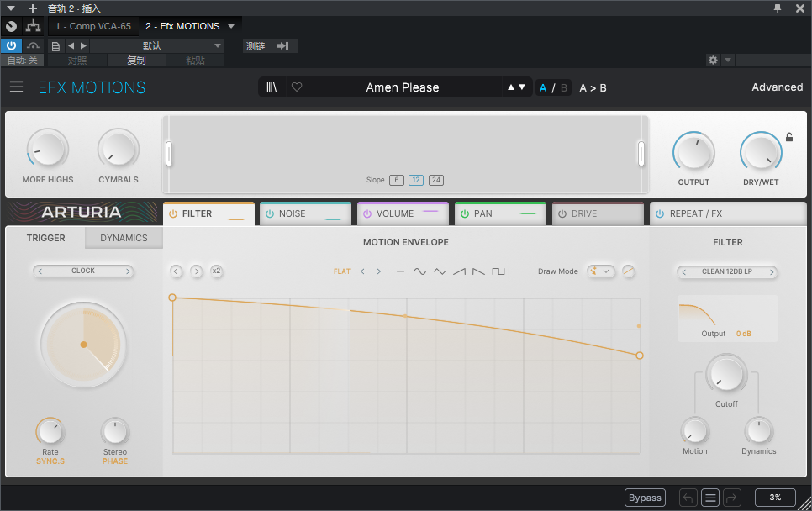Switch to next trigger source right of CLOCK
812x511 pixels.
pyautogui.click(x=128, y=271)
